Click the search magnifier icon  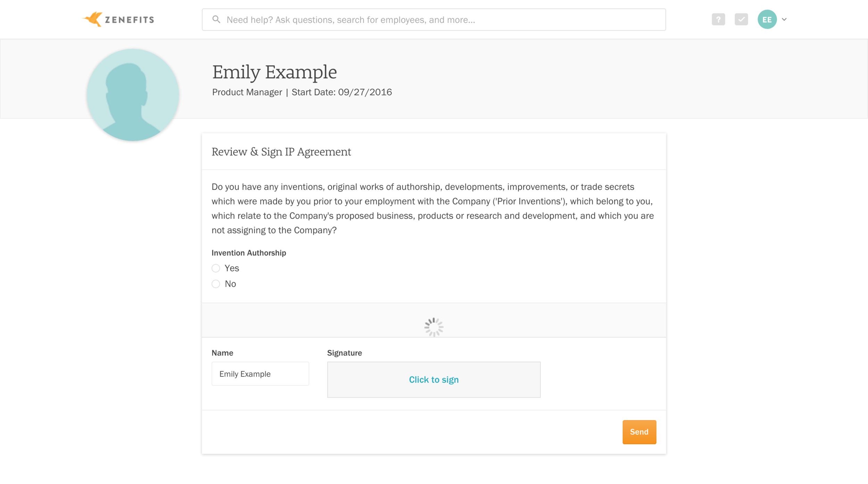pyautogui.click(x=216, y=19)
